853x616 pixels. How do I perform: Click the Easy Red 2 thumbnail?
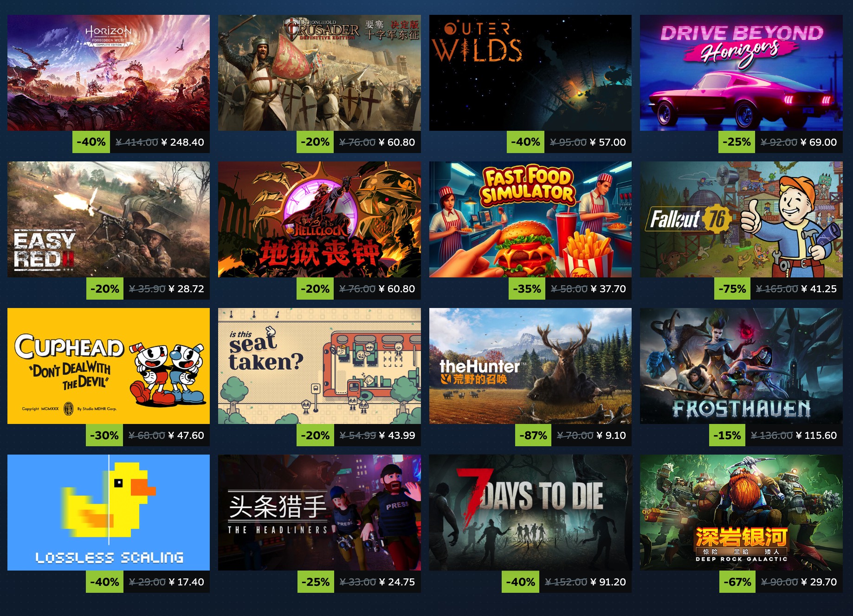coord(109,219)
